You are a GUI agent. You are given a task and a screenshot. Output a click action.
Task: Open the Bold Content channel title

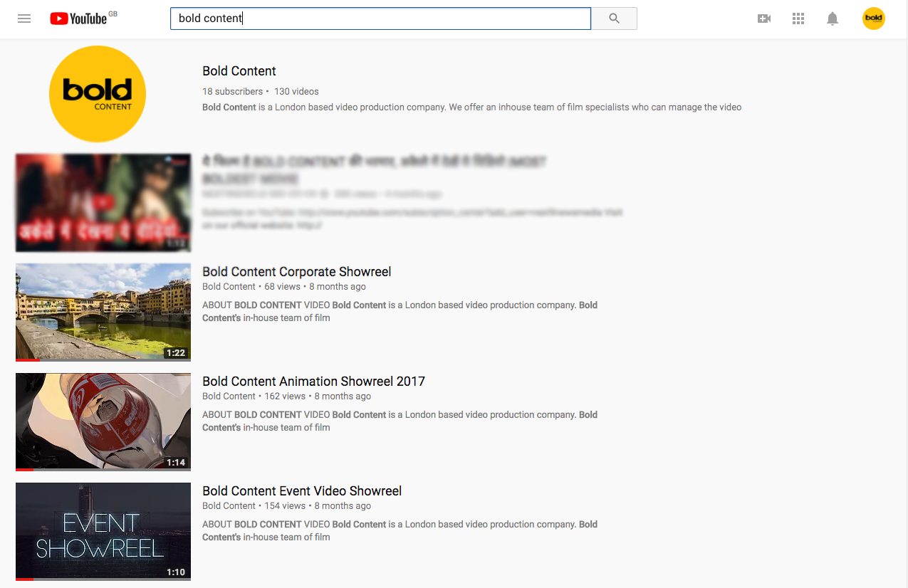tap(239, 71)
